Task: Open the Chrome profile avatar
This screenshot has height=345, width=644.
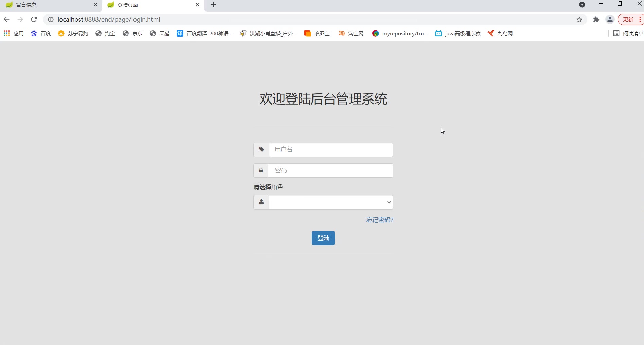Action: tap(610, 20)
